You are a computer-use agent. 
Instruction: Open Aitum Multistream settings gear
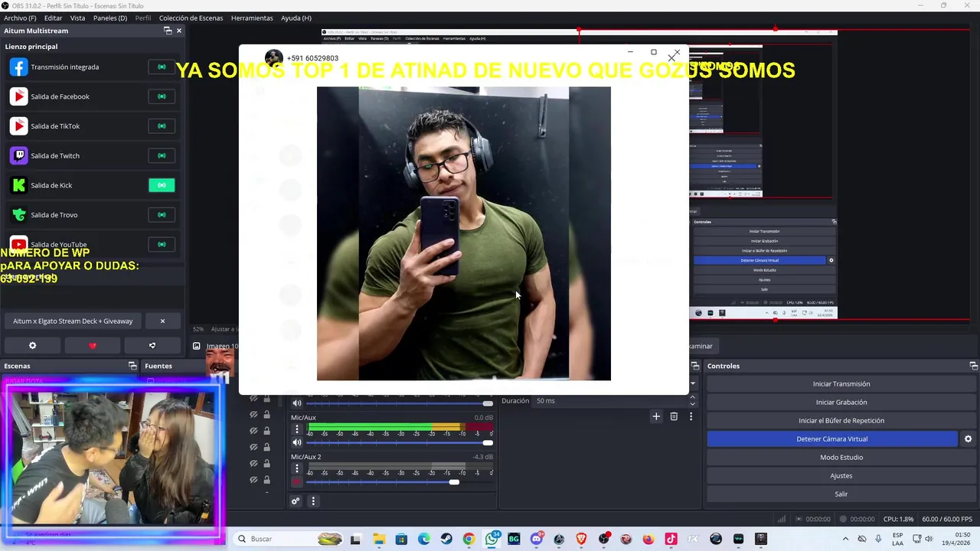tap(32, 346)
